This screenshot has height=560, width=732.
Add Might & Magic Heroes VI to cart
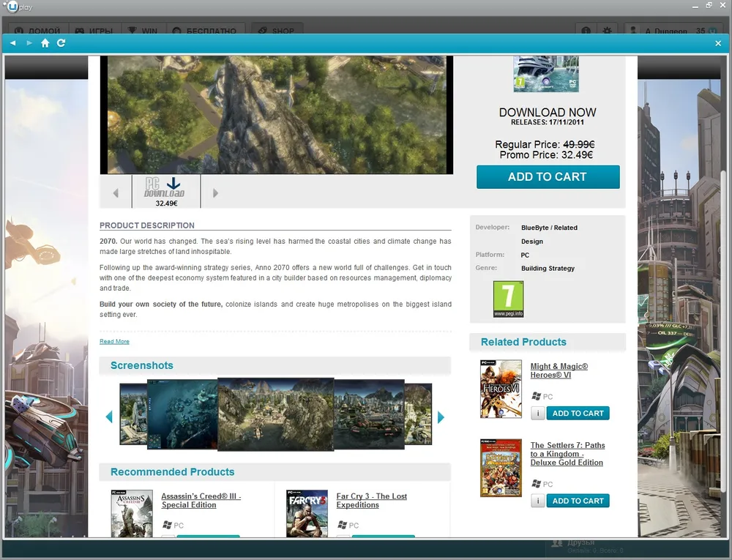578,414
